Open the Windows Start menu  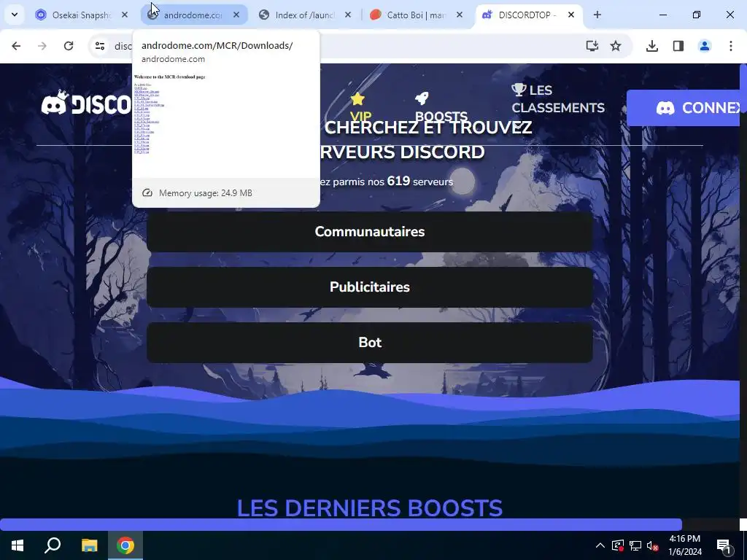tap(18, 545)
